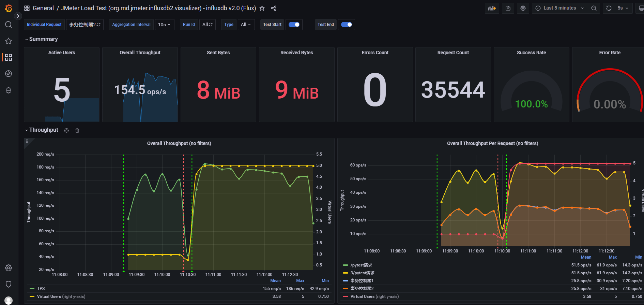Open the Starred dashboards icon in sidebar
The image size is (644, 305).
coord(9,41)
